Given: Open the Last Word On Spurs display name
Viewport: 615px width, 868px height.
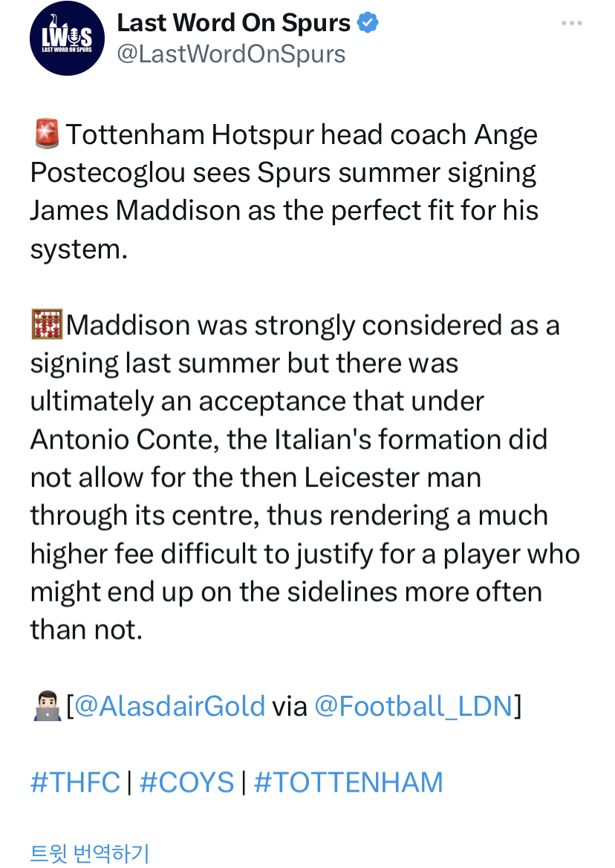Looking at the screenshot, I should coord(234,23).
